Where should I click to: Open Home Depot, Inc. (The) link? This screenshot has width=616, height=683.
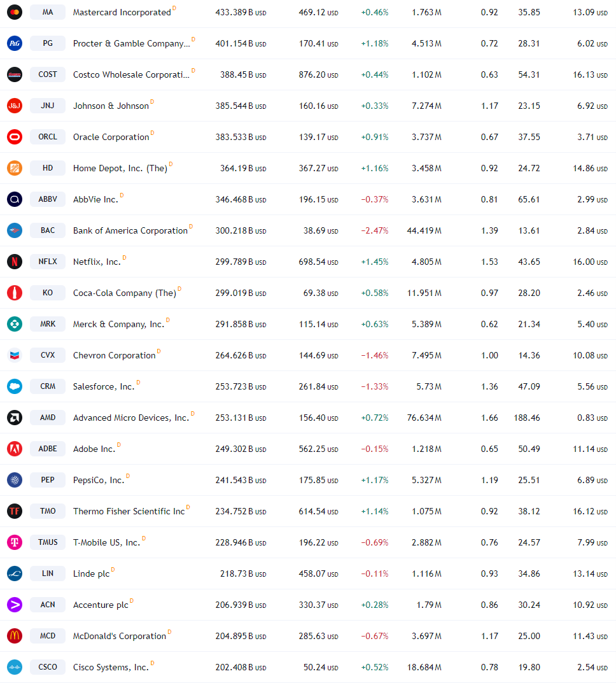[120, 168]
